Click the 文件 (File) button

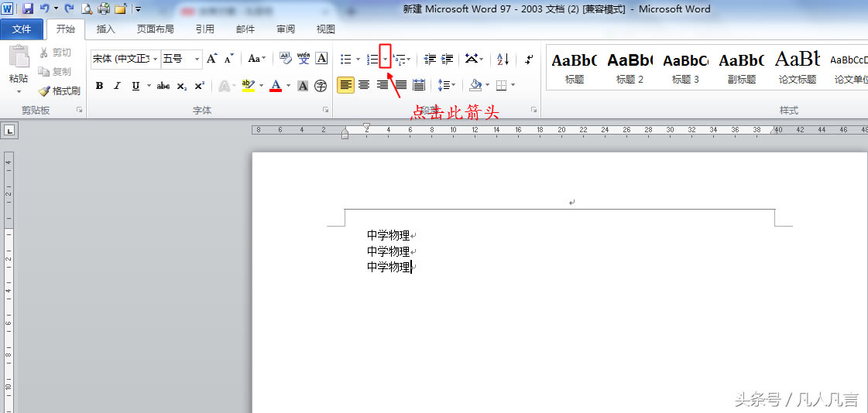click(x=22, y=29)
